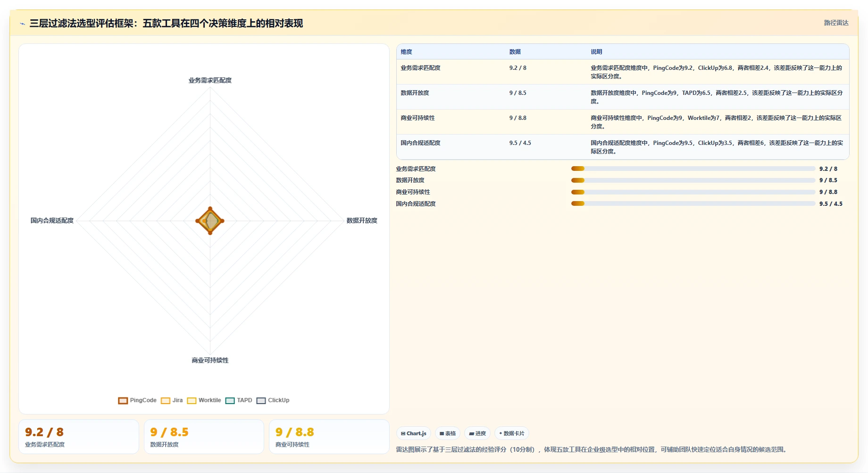The height and width of the screenshot is (473, 868).
Task: Click the 国内合规适配度 progress bar
Action: 693,203
